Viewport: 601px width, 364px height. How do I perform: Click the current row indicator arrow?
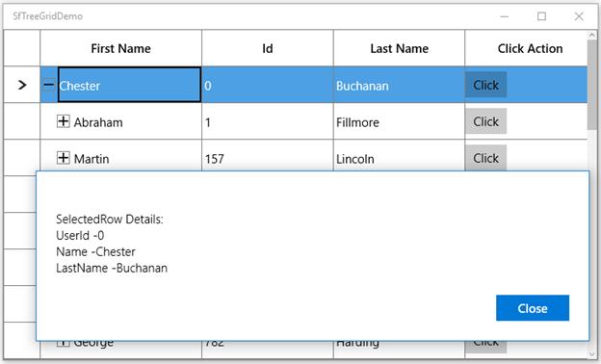tap(22, 85)
